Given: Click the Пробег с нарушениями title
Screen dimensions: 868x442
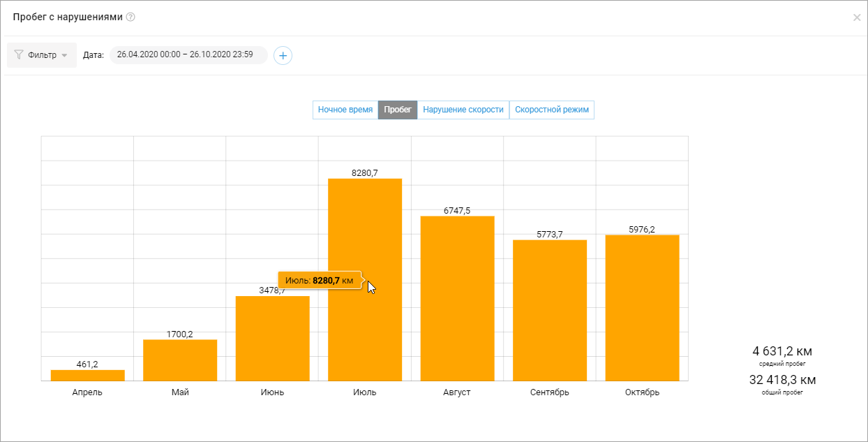Looking at the screenshot, I should tap(68, 17).
